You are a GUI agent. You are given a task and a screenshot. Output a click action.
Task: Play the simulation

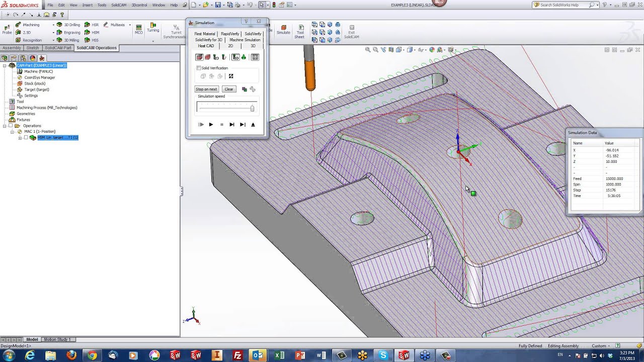211,125
